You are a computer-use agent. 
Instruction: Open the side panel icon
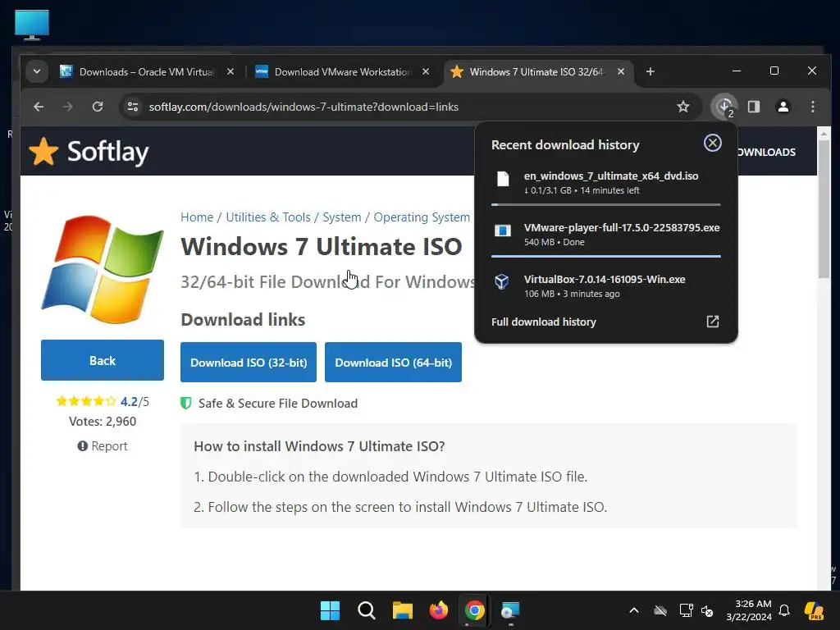(754, 107)
